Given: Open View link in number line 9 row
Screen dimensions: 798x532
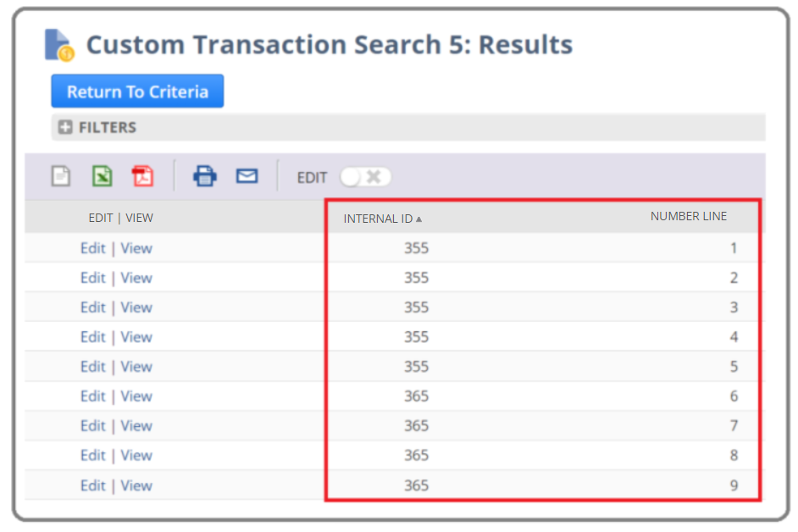Looking at the screenshot, I should (x=136, y=485).
